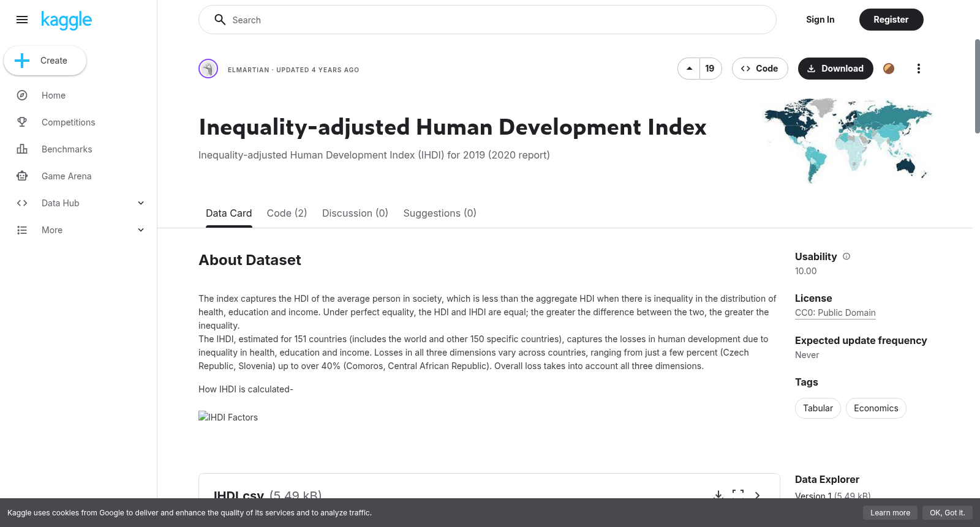Download IHDI.csv using the arrow icon

[x=718, y=495]
